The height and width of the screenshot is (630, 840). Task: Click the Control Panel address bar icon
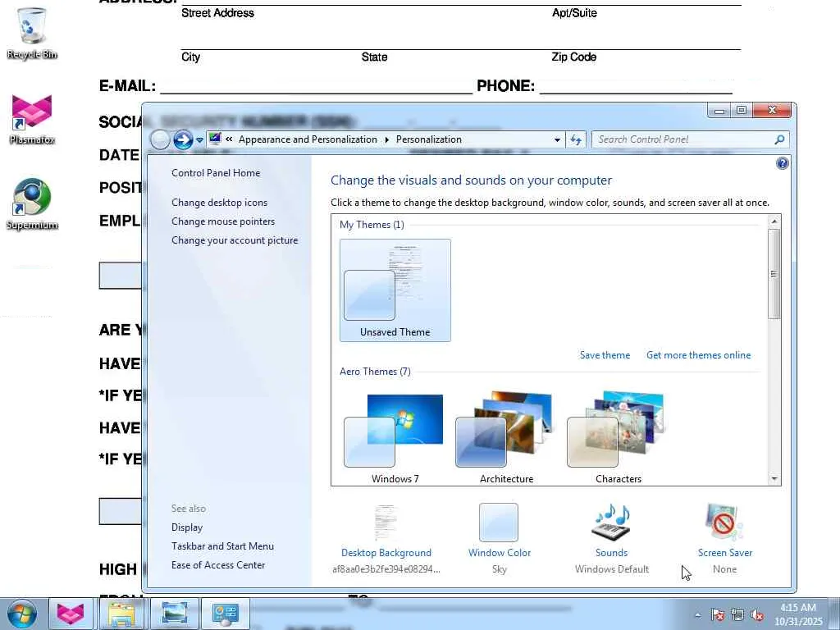215,139
